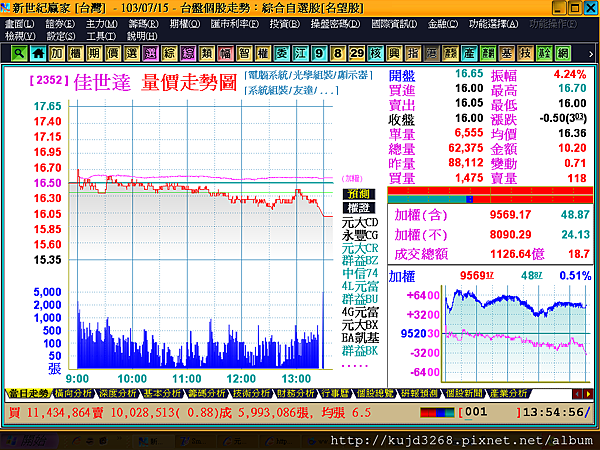Open the 設定(S) menu

(61, 36)
